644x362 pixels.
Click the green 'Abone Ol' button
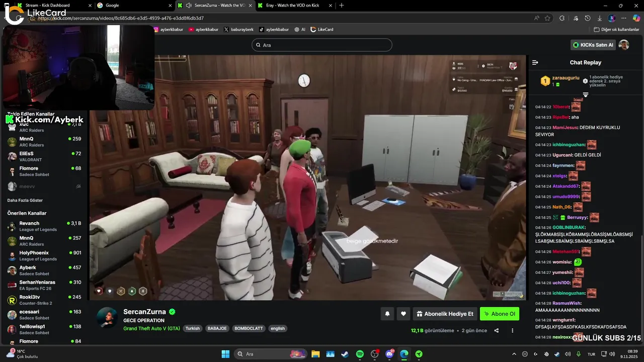[500, 314]
